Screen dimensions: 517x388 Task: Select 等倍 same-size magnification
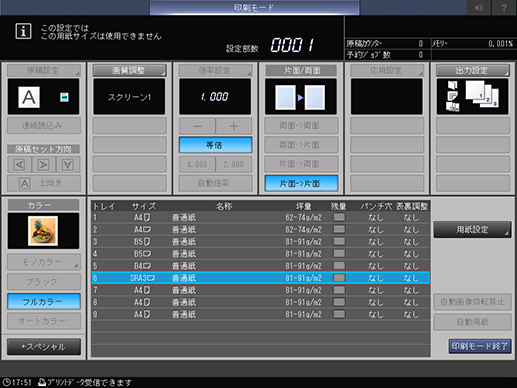click(215, 145)
